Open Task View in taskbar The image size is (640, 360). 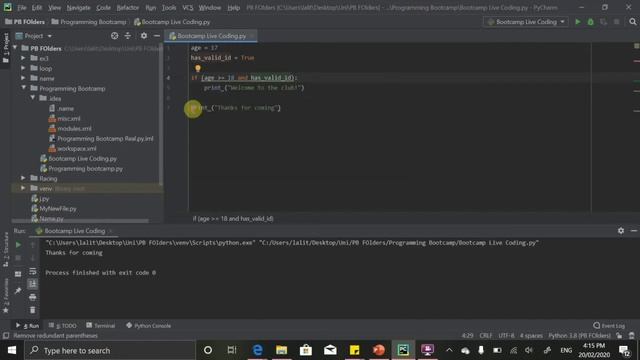point(232,350)
